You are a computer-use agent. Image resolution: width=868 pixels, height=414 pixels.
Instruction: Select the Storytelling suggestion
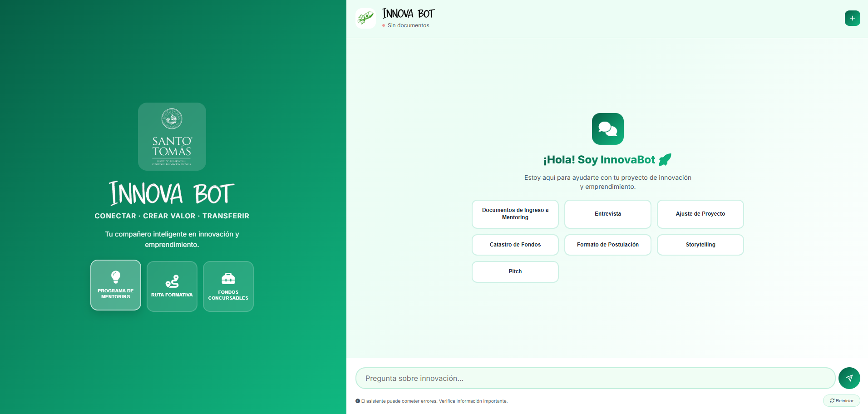click(700, 245)
